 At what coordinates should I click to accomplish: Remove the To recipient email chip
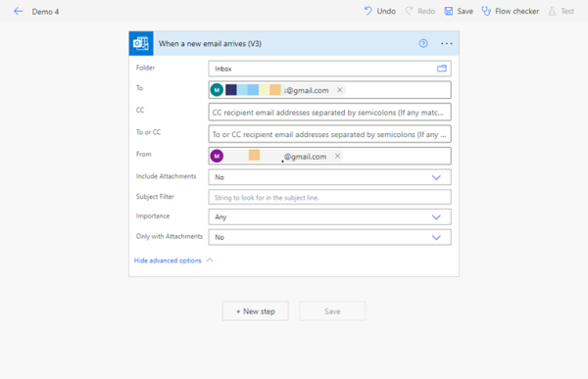coord(339,90)
